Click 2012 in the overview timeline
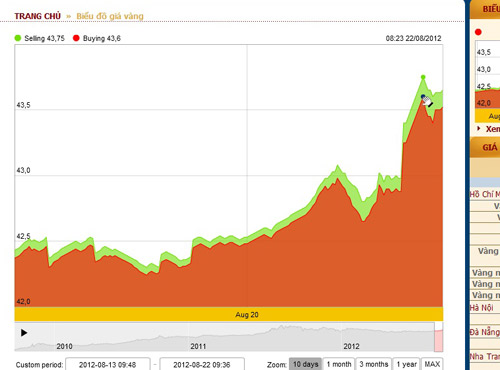The image size is (500, 370). [351, 346]
